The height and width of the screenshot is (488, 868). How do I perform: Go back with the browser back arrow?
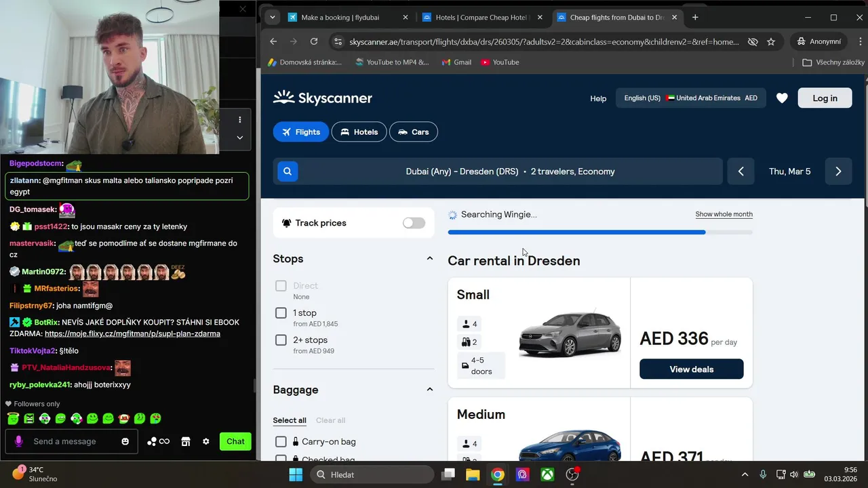pos(273,41)
